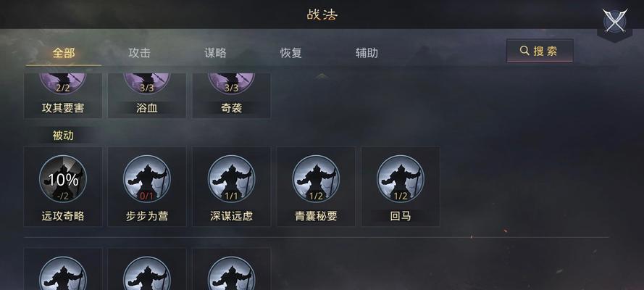Select the purple 攻其要害 skill icon
The width and height of the screenshot is (644, 290).
tap(63, 83)
